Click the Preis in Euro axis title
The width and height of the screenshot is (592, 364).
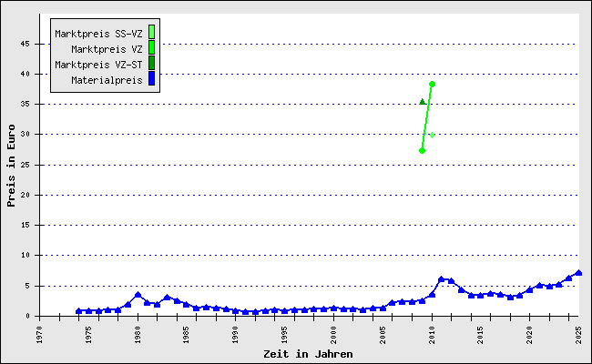coord(11,166)
